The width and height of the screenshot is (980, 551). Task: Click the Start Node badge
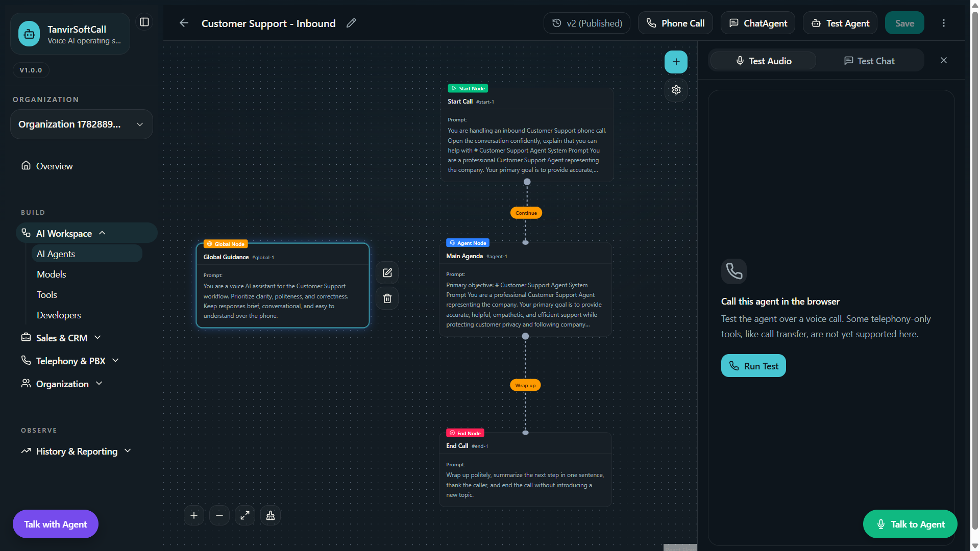pos(468,88)
